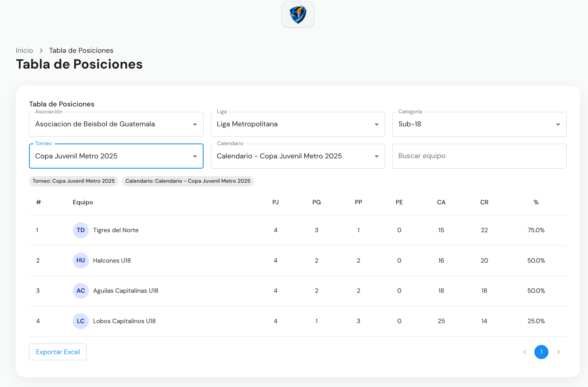Image resolution: width=588 pixels, height=387 pixels.
Task: Click the Inicio breadcrumb link
Action: 24,50
